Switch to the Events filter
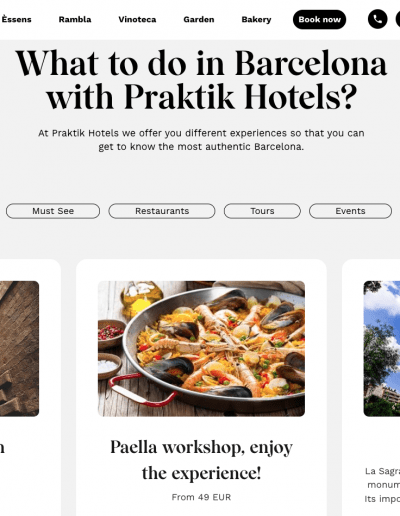Viewport: 400px width, 516px height. (x=350, y=211)
